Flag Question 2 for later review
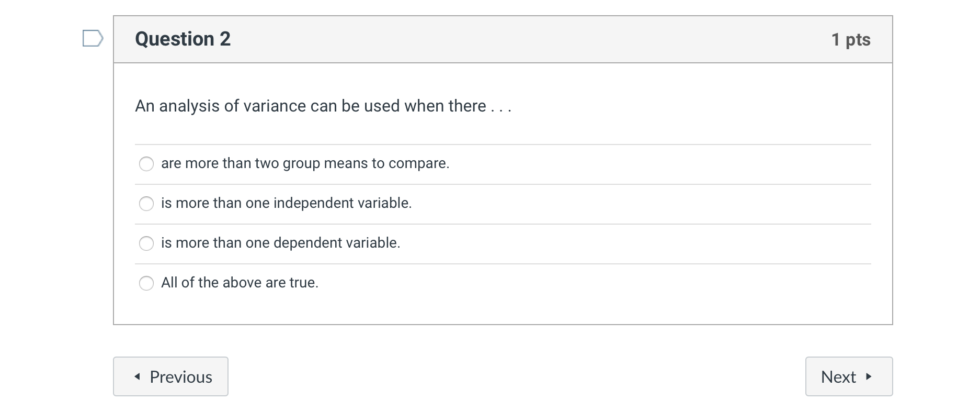This screenshot has width=980, height=400. (93, 39)
